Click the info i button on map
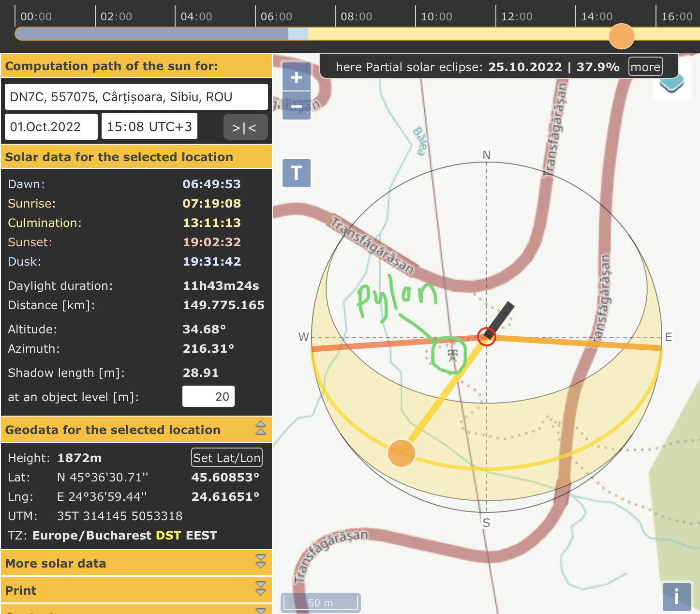Image resolution: width=700 pixels, height=614 pixels. pyautogui.click(x=676, y=596)
